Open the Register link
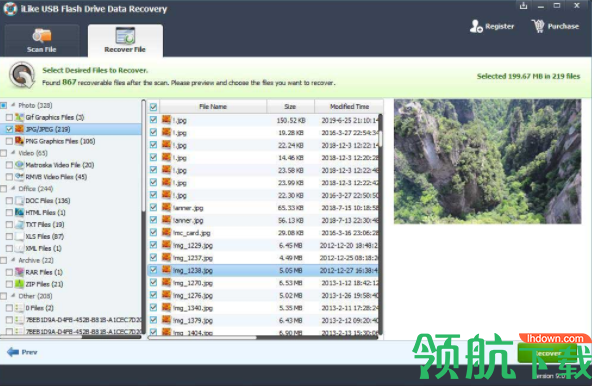 click(499, 26)
